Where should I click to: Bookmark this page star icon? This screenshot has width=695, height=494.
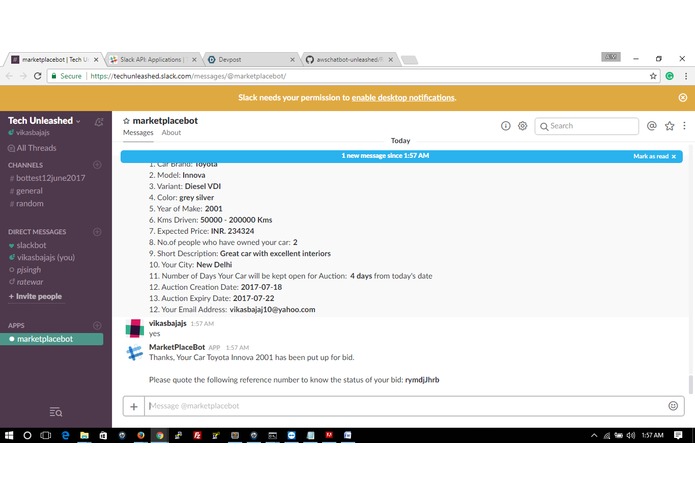coord(653,76)
